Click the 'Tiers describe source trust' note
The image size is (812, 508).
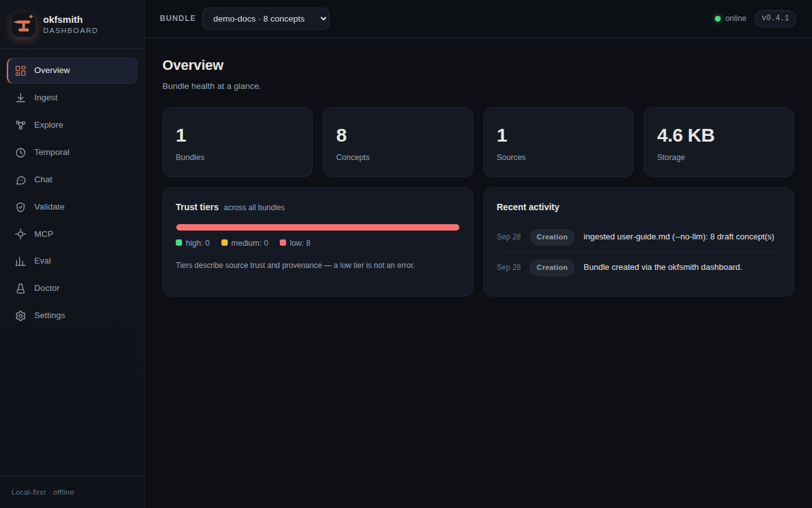(x=295, y=265)
